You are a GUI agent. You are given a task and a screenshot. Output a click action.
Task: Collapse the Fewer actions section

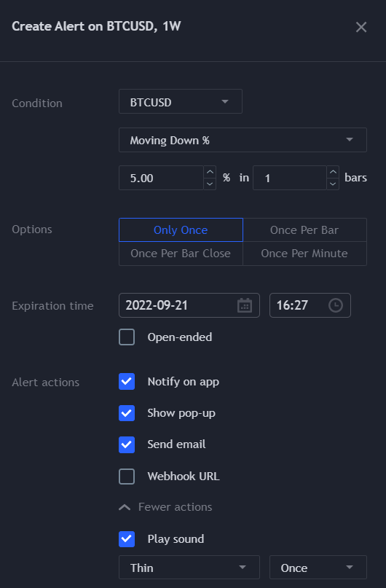(x=165, y=507)
